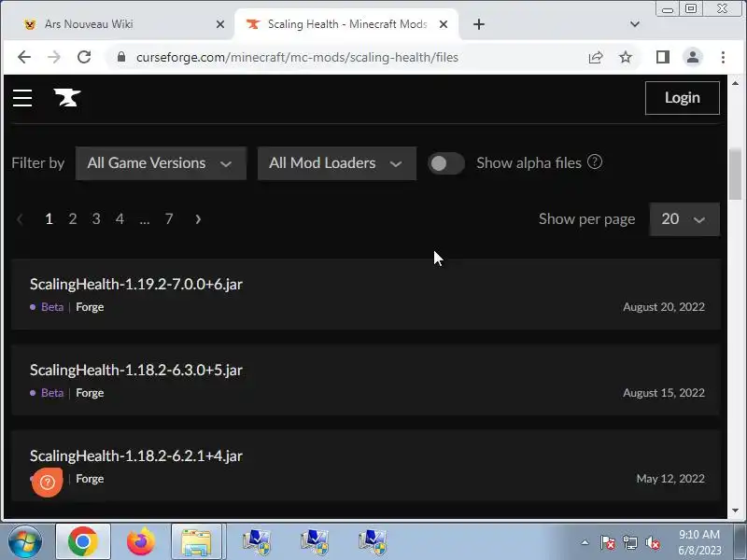
Task: Reload the page with the refresh icon
Action: click(84, 57)
